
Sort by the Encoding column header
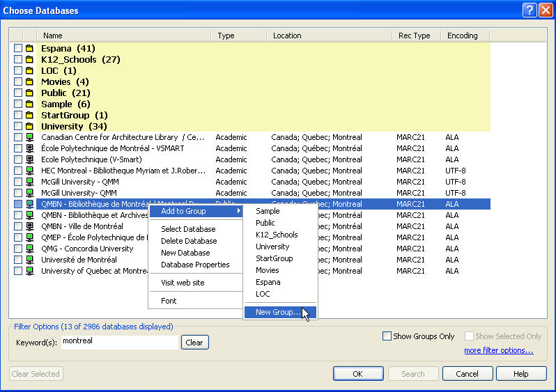[x=465, y=36]
